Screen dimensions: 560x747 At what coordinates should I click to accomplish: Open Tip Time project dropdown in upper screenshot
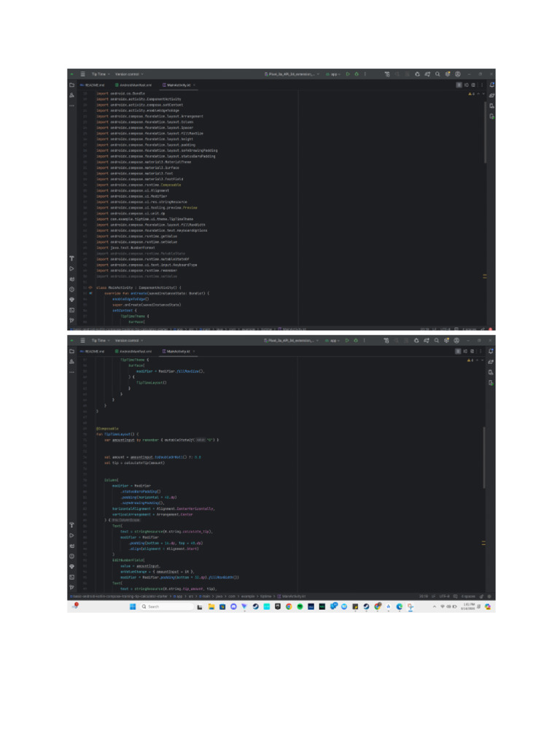pos(101,74)
